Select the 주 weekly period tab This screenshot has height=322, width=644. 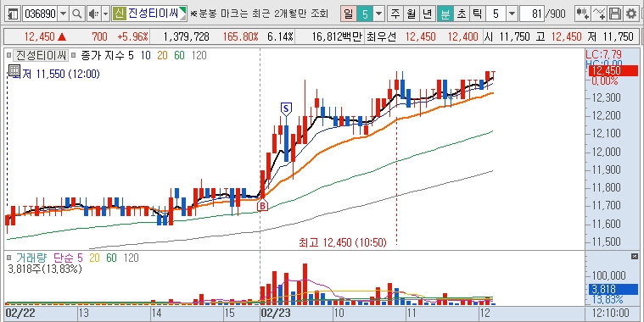tap(395, 14)
